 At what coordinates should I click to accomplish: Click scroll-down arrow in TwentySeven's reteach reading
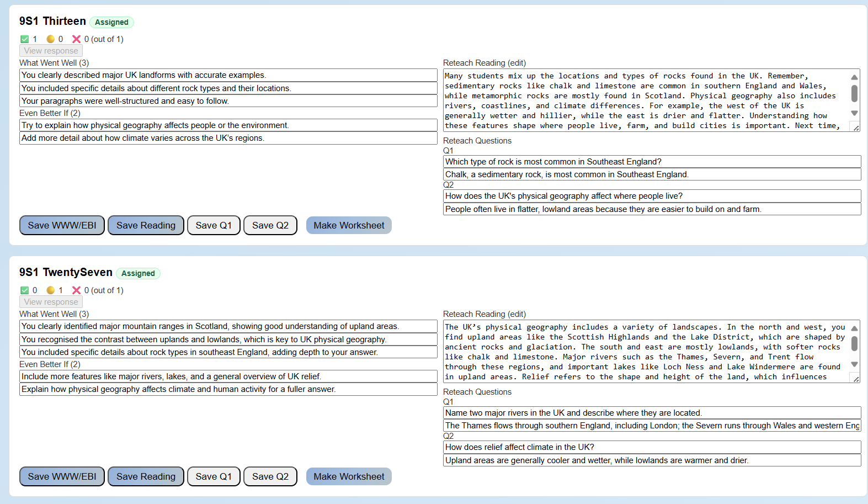pos(854,364)
